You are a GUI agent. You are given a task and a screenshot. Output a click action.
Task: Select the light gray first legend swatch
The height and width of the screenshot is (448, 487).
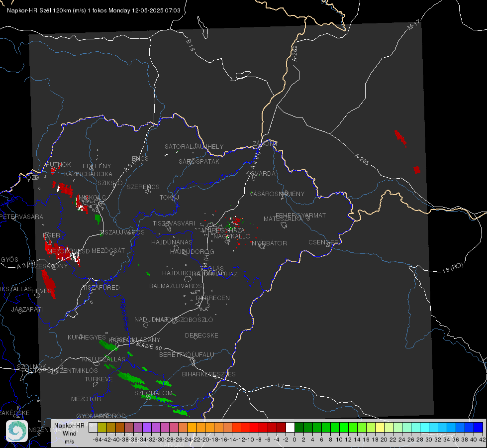[x=93, y=427]
